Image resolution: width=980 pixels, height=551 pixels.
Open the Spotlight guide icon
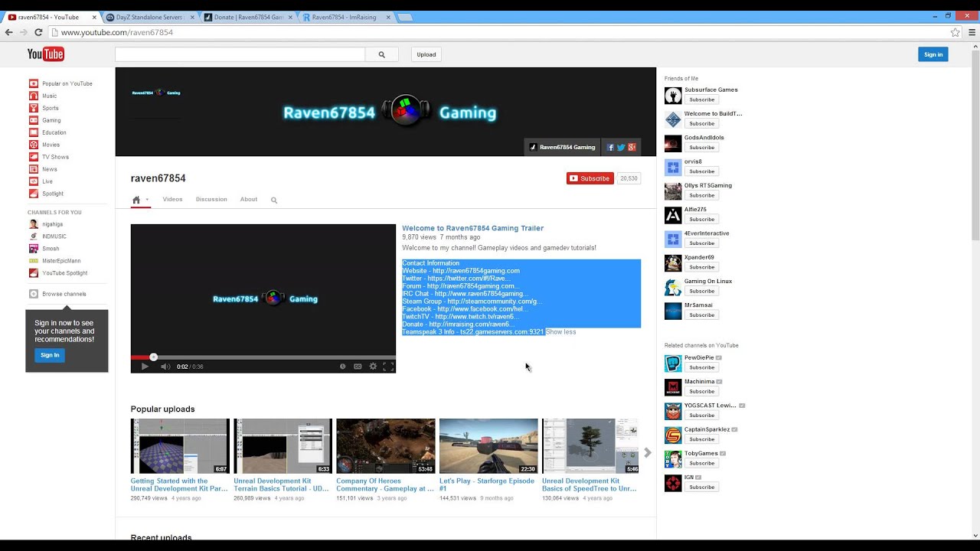click(34, 194)
